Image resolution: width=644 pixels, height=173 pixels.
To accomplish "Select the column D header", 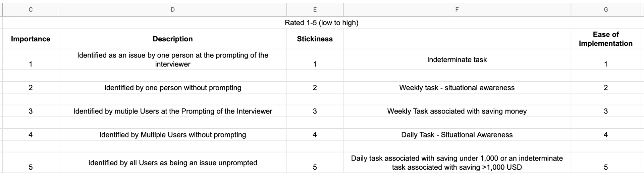I will 172,10.
